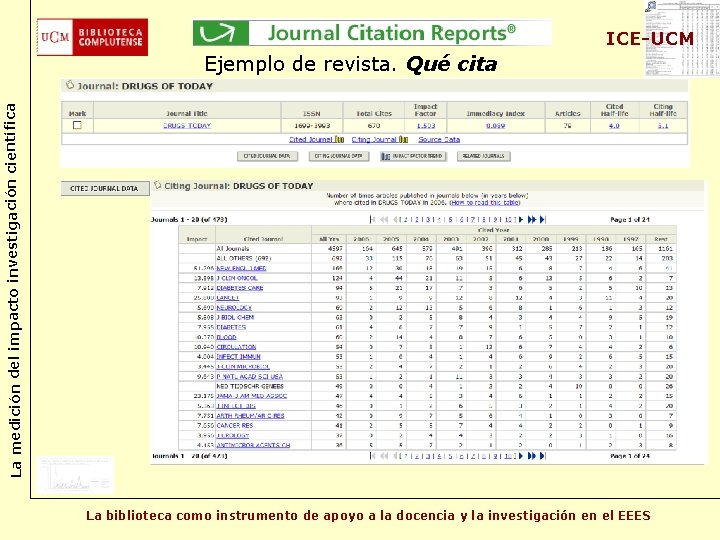Click the Related Journals button
The image size is (720, 540).
tap(484, 156)
